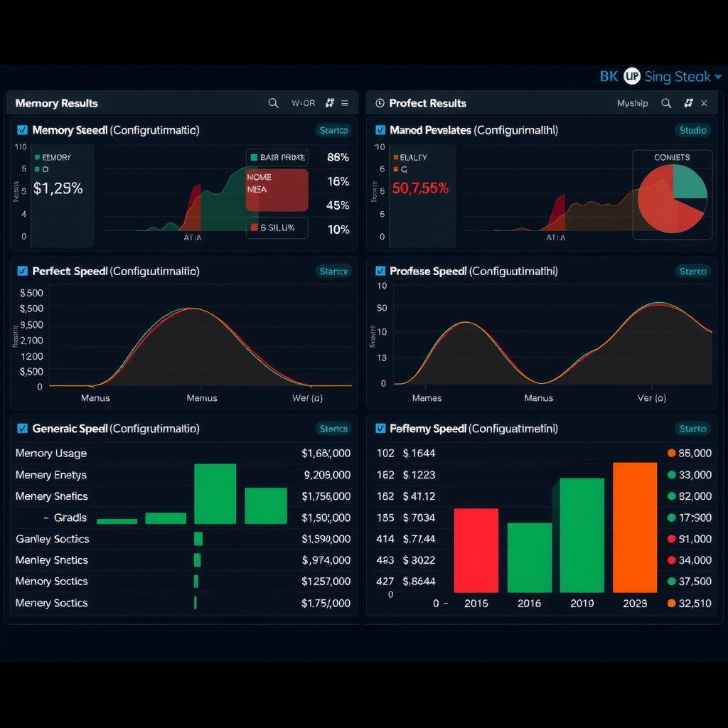Click the search icon in Profect Results header
This screenshot has width=728, height=728.
point(667,102)
